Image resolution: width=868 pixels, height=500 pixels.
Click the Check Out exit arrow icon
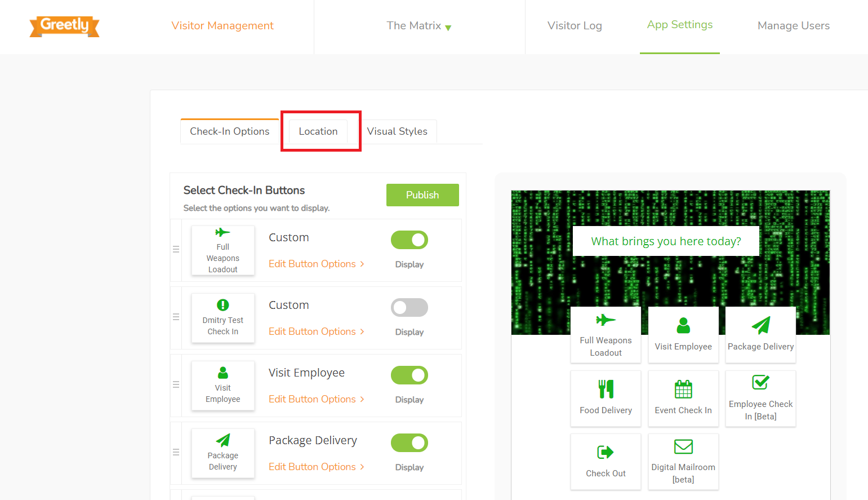point(606,452)
